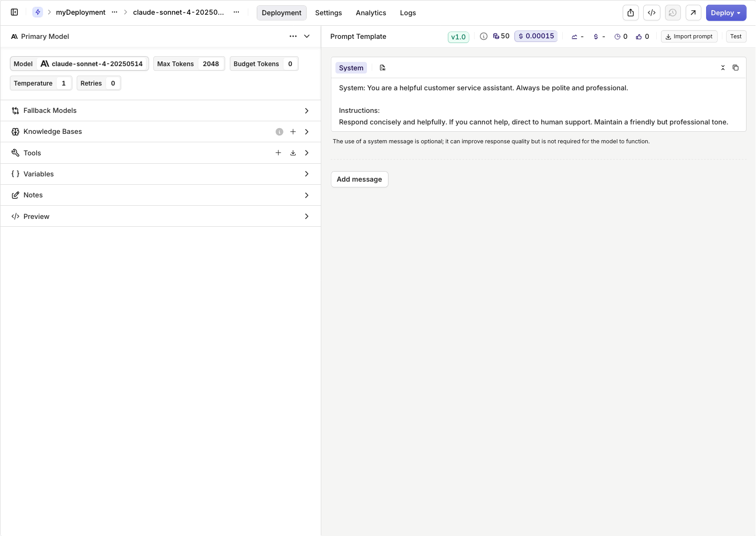Click the Prompt Template heading
The height and width of the screenshot is (536, 756).
tap(359, 36)
